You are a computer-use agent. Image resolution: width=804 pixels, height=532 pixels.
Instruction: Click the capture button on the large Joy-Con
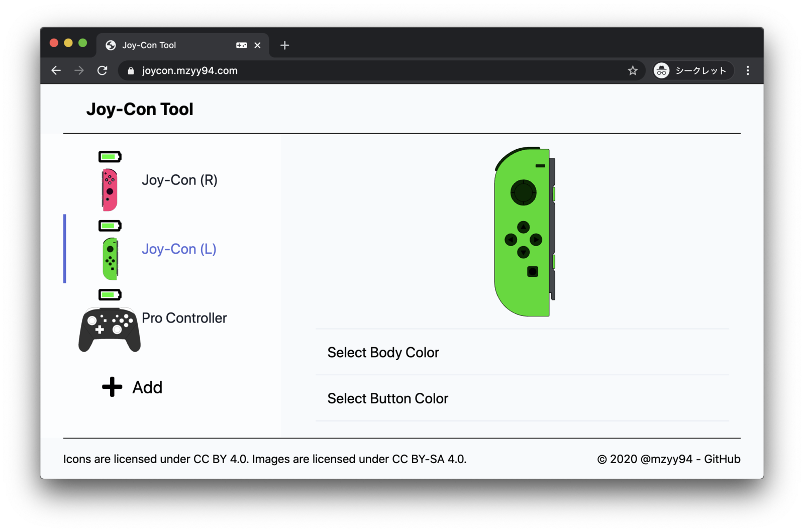click(533, 272)
